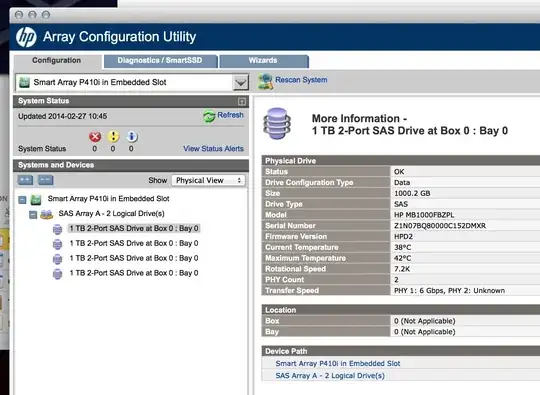Click the Current Temperature value 38°C
The image size is (540, 395).
coord(403,247)
